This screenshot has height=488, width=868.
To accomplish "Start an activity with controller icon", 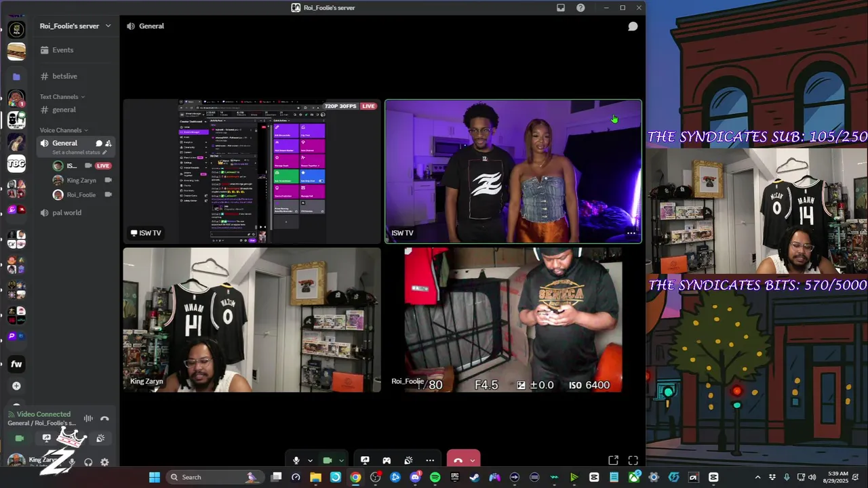I will coord(387,461).
